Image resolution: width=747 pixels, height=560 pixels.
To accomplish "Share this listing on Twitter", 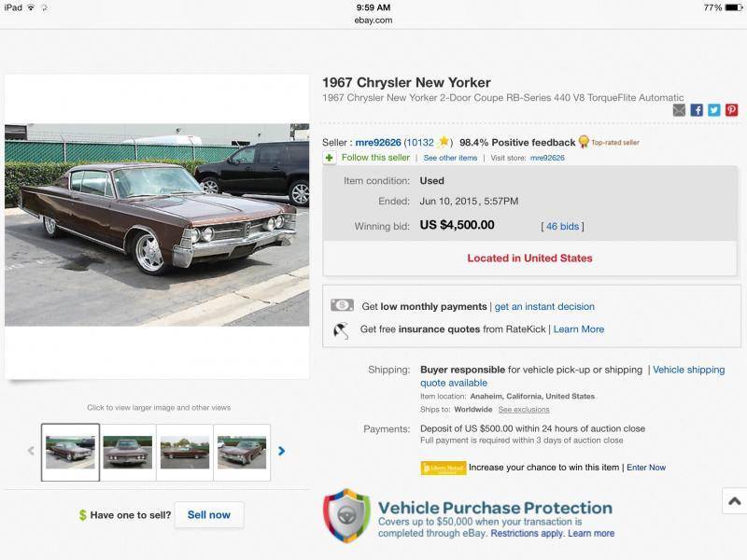I will click(x=714, y=110).
